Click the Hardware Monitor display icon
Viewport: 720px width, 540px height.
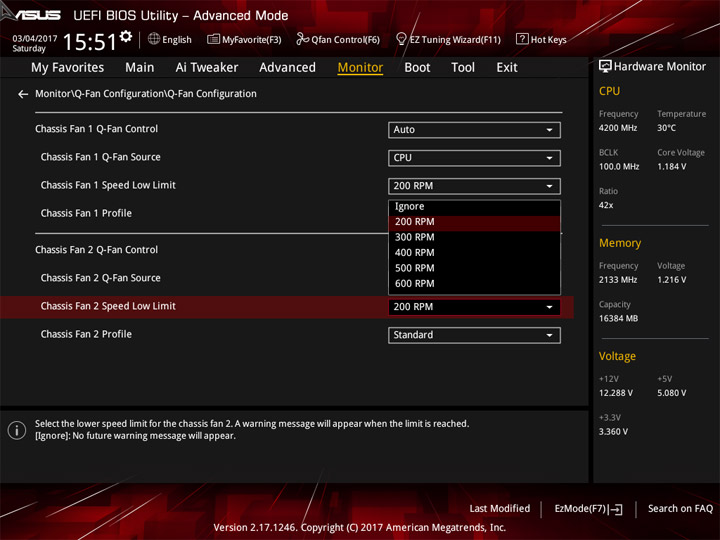click(605, 67)
